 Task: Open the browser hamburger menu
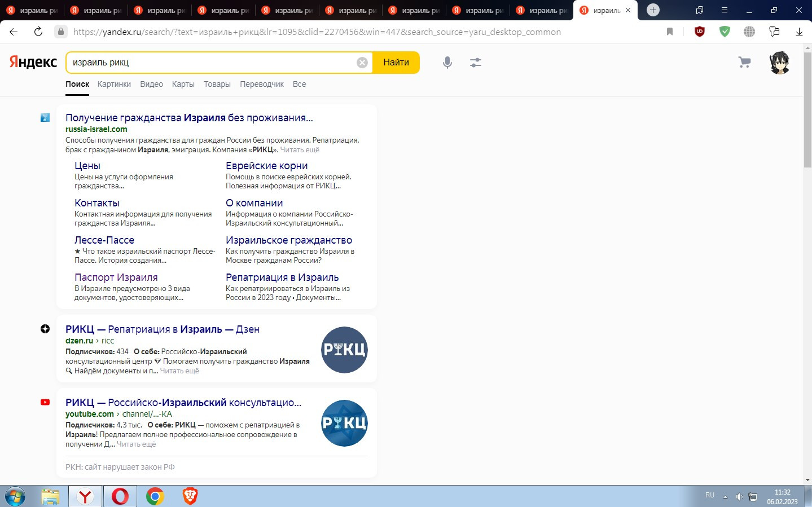(x=725, y=10)
